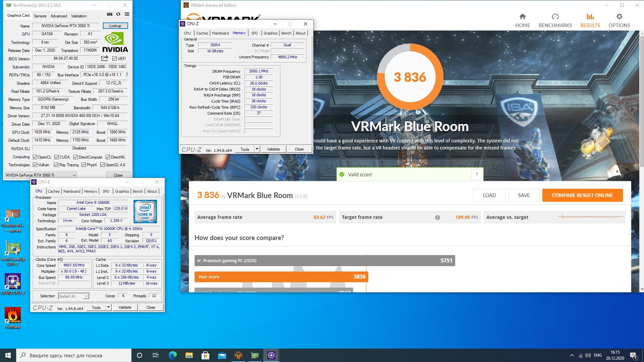Toggle OpenGL 4.6 checkbox
The width and height of the screenshot is (644, 362).
coord(102,165)
